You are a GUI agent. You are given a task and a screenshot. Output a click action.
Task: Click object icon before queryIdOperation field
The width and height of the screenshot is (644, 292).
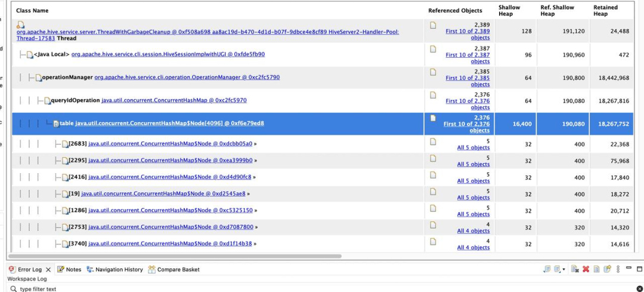coord(47,101)
